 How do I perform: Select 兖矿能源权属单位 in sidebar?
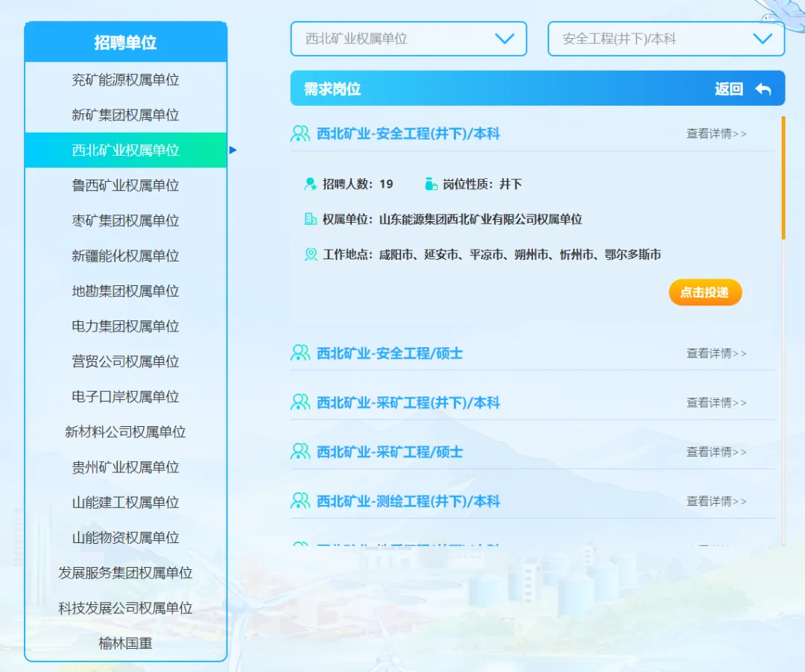(x=126, y=80)
